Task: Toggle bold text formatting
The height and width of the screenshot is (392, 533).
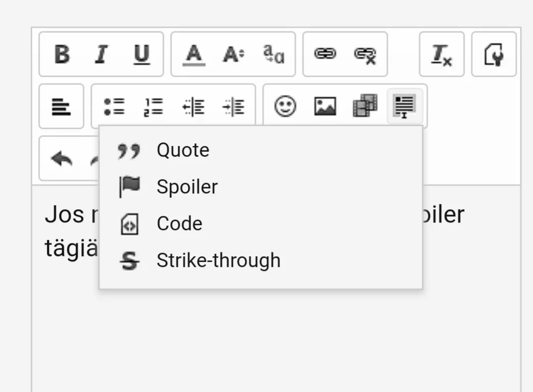Action: (62, 54)
